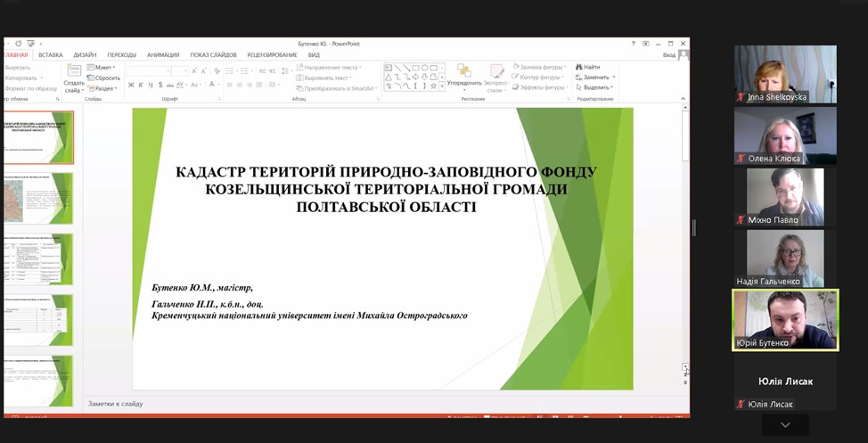The image size is (868, 443).
Task: Open line spacing dropdown icon
Action: 286,71
